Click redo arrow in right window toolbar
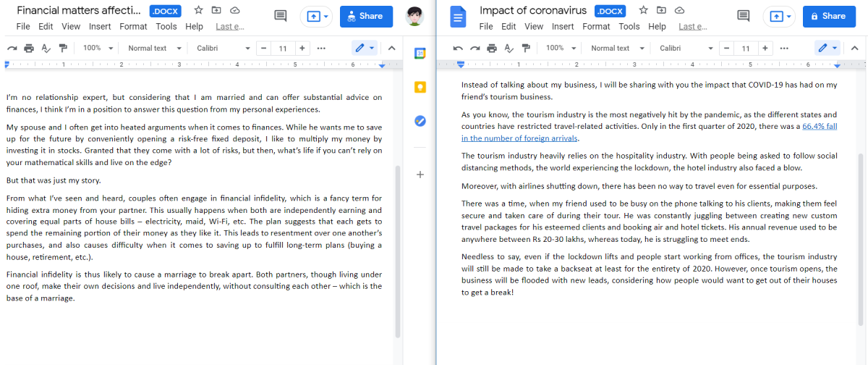The image size is (868, 365). (475, 49)
